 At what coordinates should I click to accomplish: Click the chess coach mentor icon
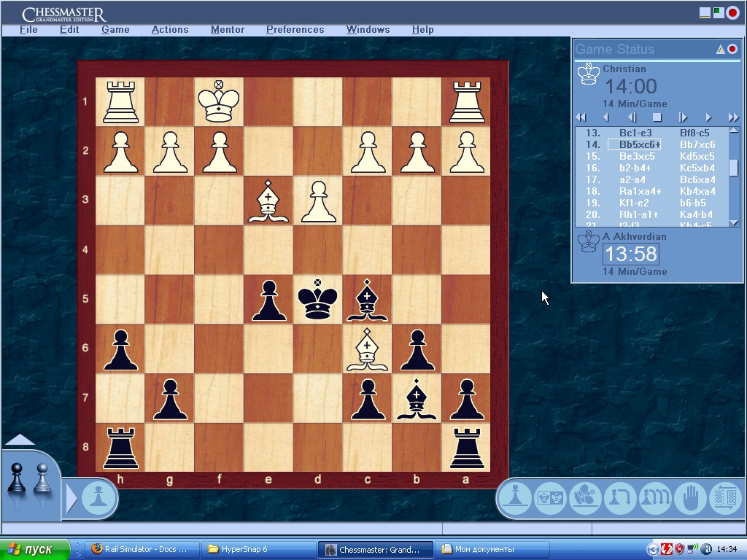click(x=586, y=497)
